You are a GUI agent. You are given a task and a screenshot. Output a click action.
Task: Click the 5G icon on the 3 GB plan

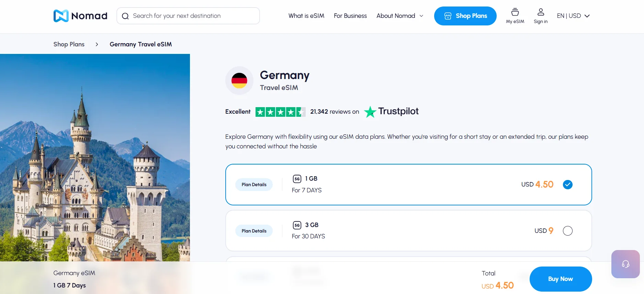[297, 225]
